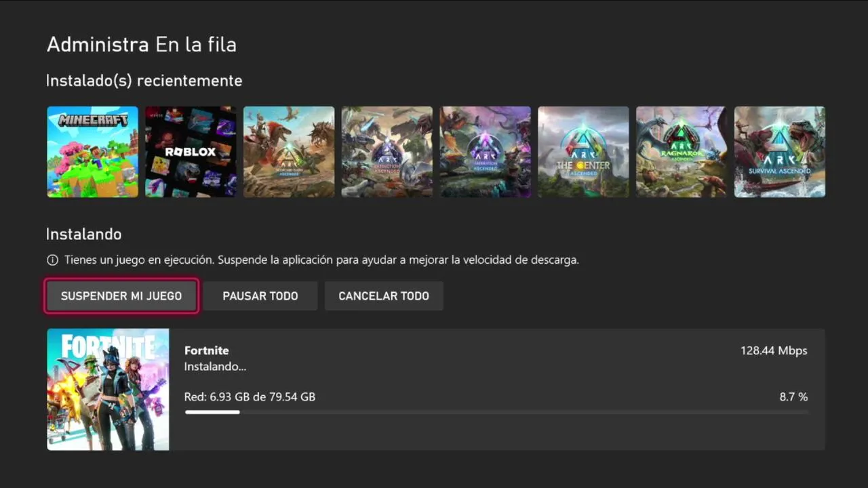The width and height of the screenshot is (868, 488).
Task: Click the Instalando section heading
Action: (83, 235)
